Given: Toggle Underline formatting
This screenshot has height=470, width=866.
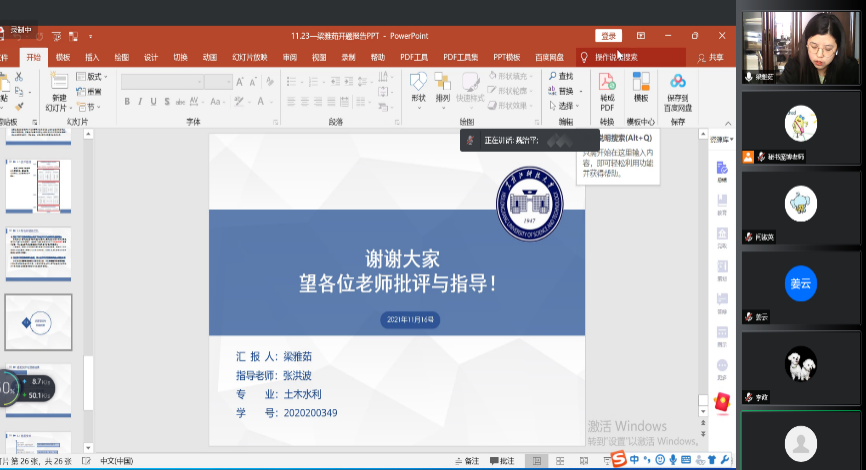Looking at the screenshot, I should coord(153,101).
